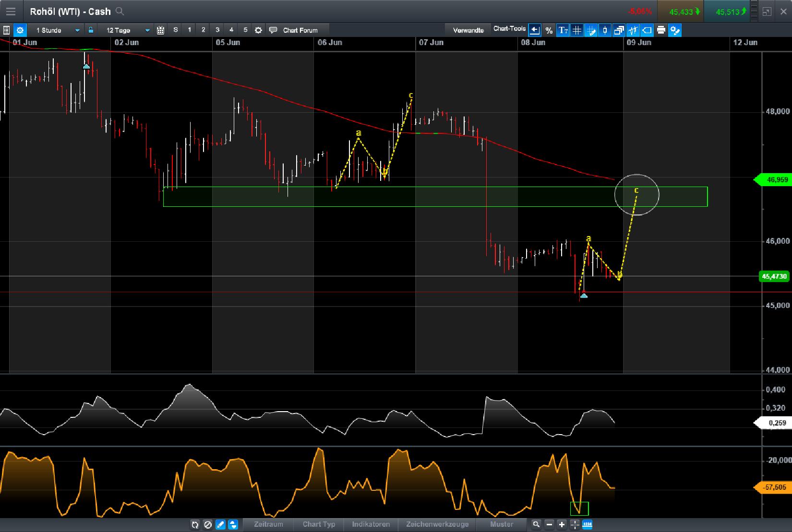The width and height of the screenshot is (792, 532).
Task: Open the Zeichenwerkzeuge menu
Action: 437,525
